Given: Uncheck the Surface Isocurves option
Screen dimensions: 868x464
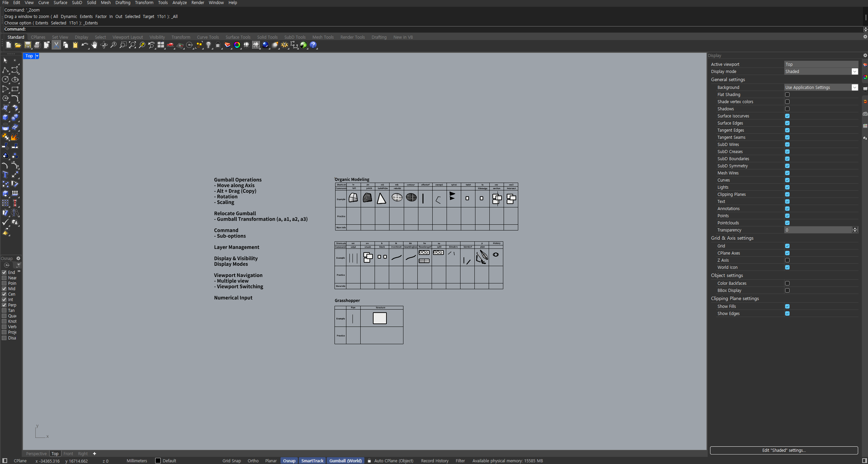Looking at the screenshot, I should [x=787, y=116].
